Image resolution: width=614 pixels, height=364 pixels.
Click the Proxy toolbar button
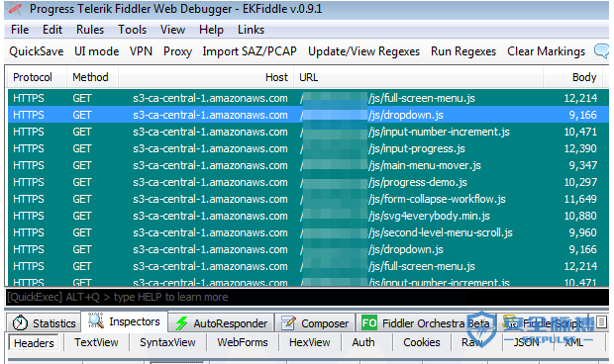coord(177,51)
